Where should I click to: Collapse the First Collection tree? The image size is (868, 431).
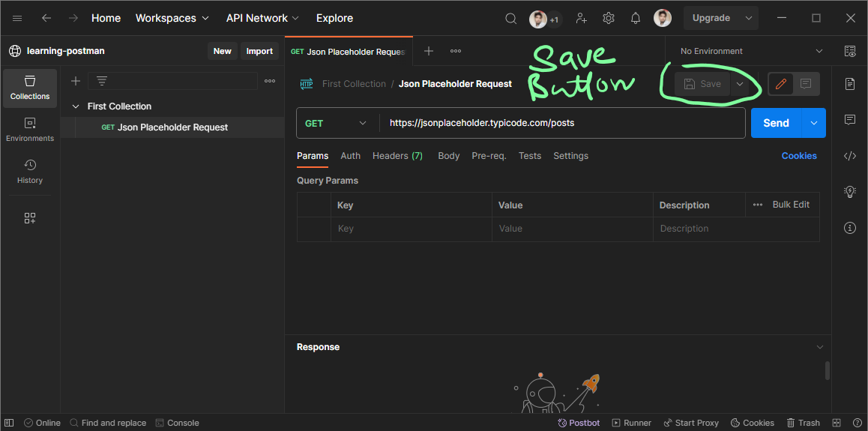pyautogui.click(x=76, y=106)
